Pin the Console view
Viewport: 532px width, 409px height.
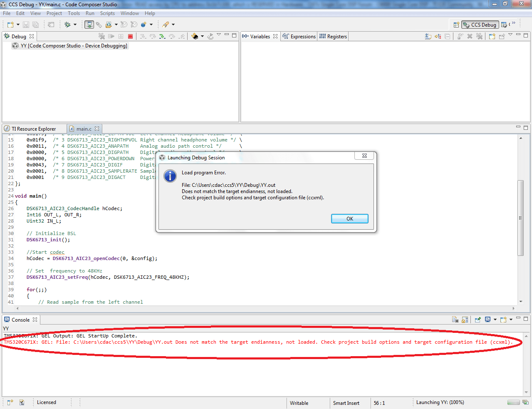tap(478, 320)
